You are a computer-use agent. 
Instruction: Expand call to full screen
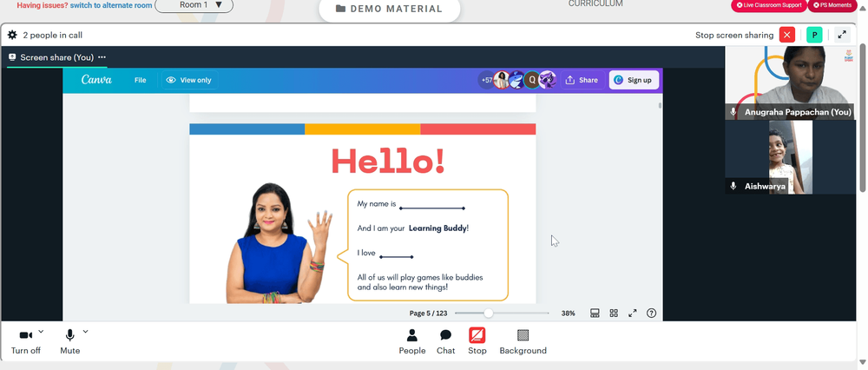pyautogui.click(x=842, y=35)
